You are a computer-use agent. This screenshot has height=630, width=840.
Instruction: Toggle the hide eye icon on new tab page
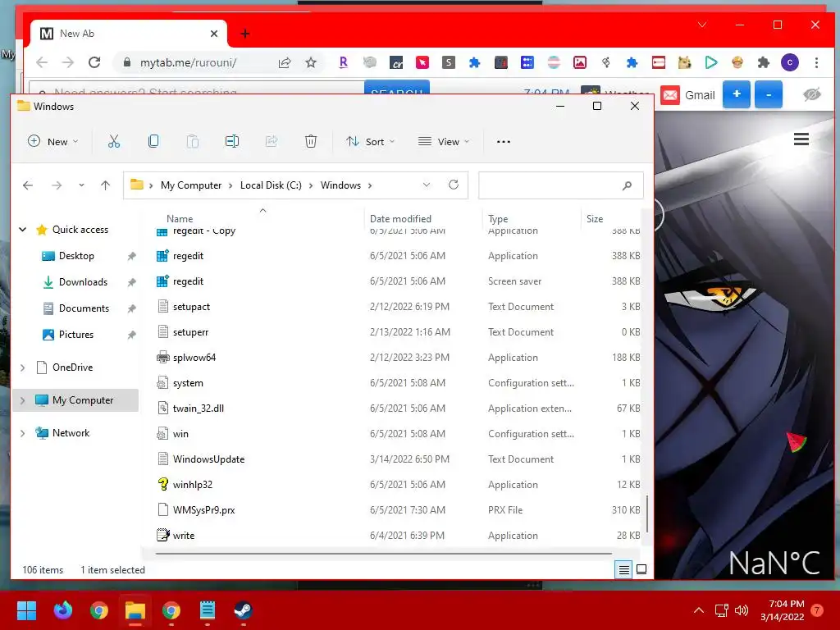click(x=812, y=95)
